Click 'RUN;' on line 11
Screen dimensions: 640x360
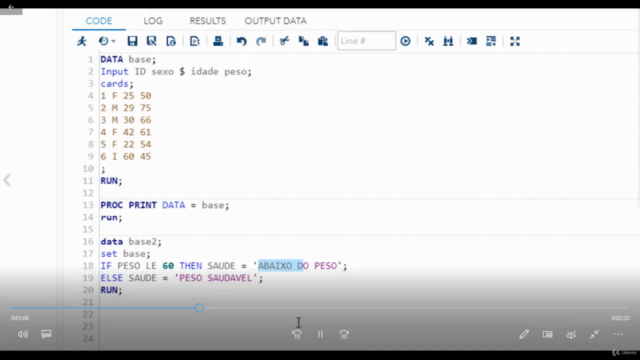[x=111, y=181]
